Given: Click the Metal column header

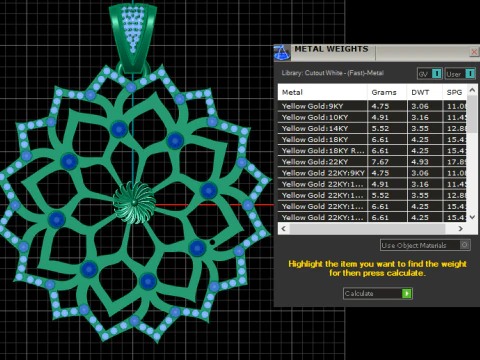Looking at the screenshot, I should tap(322, 92).
